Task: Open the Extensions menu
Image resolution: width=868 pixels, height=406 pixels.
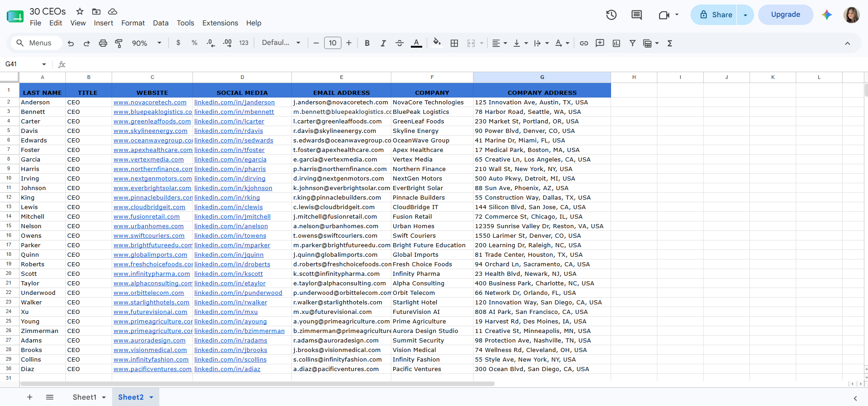Action: [220, 23]
